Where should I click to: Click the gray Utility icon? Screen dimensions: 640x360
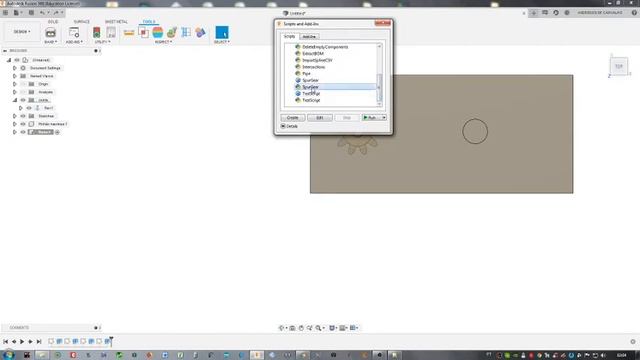[111, 32]
